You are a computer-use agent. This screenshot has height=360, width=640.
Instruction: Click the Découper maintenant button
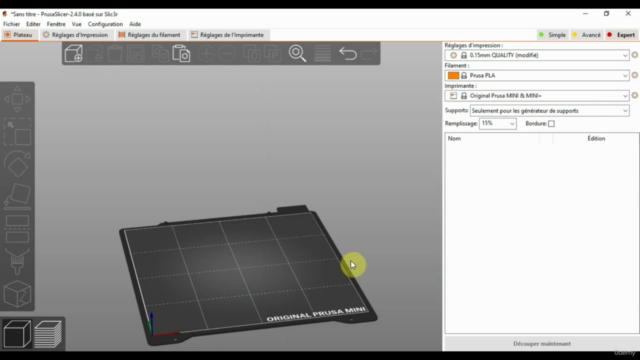click(542, 344)
